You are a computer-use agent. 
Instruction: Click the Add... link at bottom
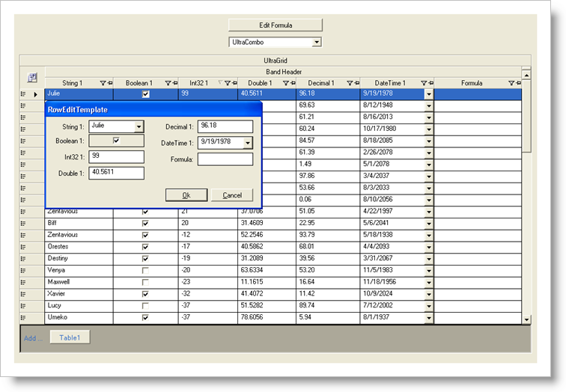pos(33,338)
